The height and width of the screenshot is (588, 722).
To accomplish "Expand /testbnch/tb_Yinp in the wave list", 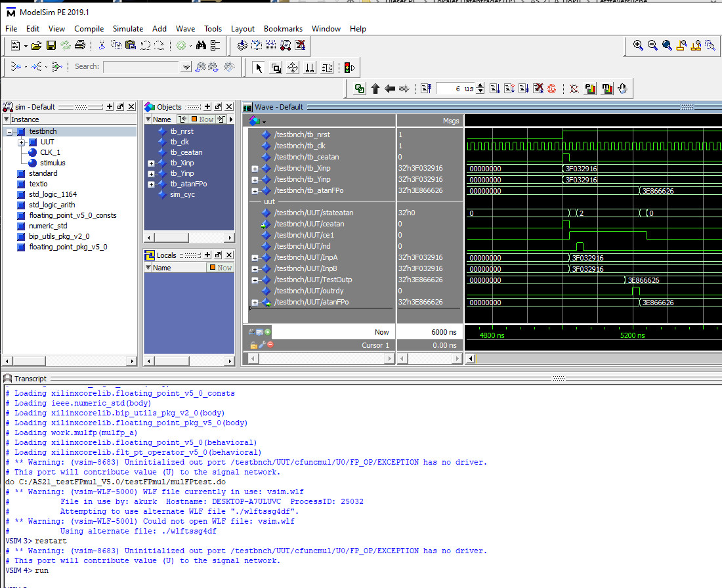I will click(x=255, y=180).
